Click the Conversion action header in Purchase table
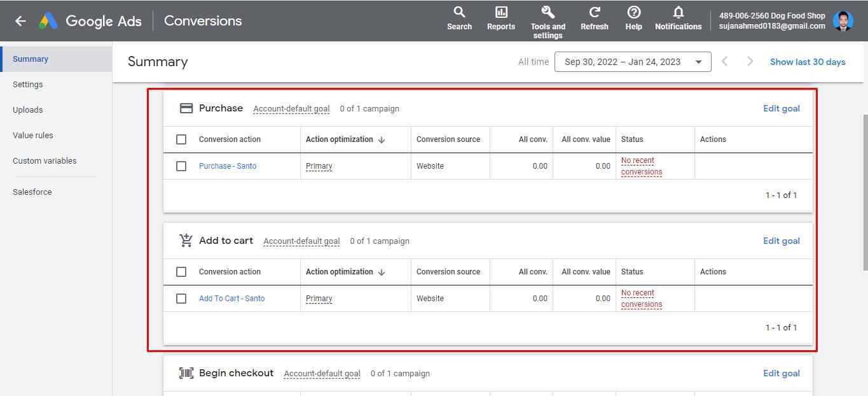This screenshot has width=868, height=396. [x=230, y=139]
